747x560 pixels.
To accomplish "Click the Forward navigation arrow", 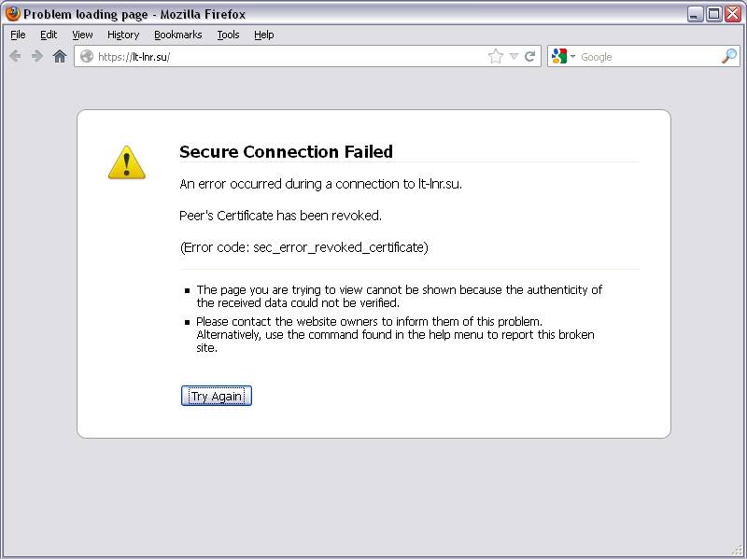I will (x=37, y=56).
